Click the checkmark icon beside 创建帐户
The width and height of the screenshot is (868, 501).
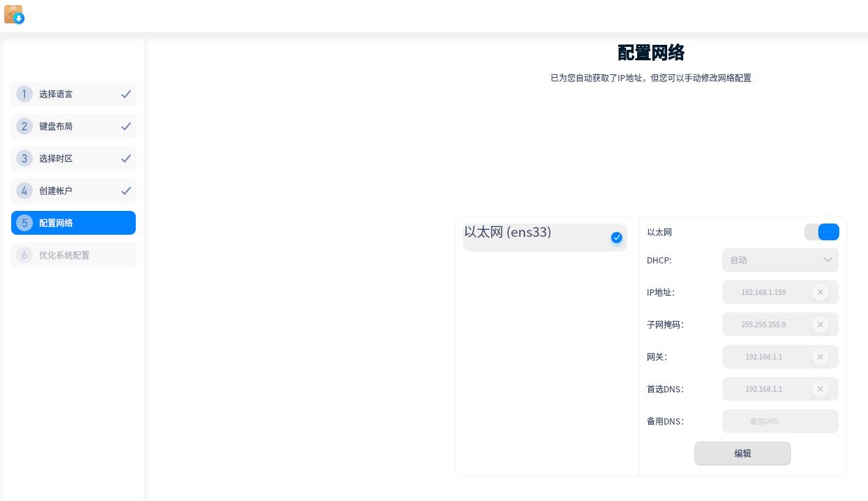click(126, 191)
